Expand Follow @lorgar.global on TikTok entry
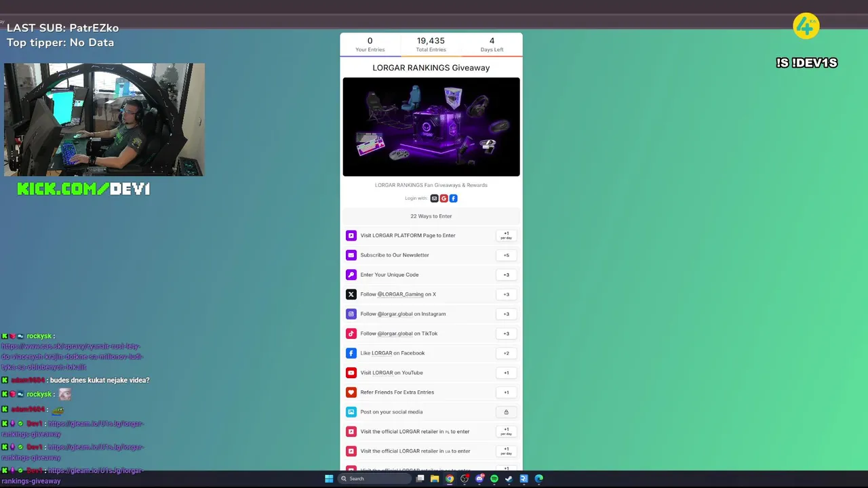 tap(431, 333)
